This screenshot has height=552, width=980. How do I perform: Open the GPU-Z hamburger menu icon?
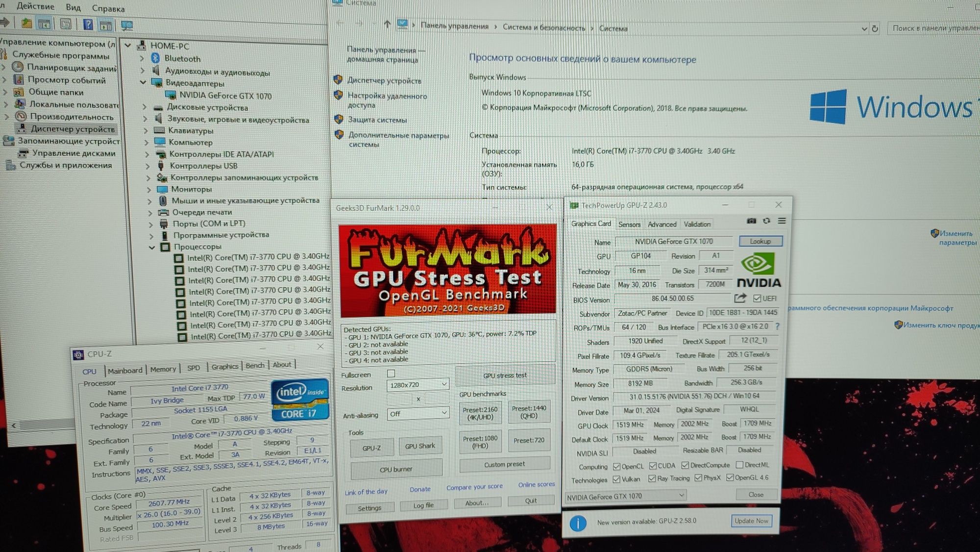(x=782, y=221)
